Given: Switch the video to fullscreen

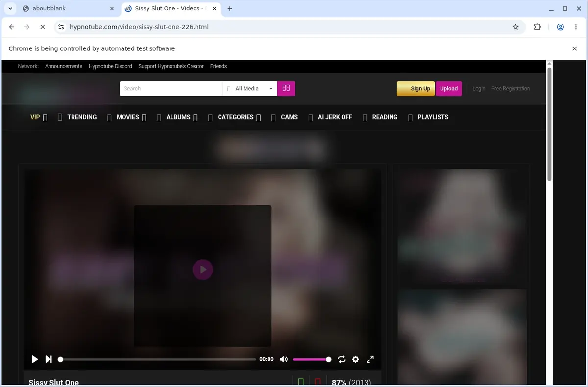Looking at the screenshot, I should [x=370, y=359].
